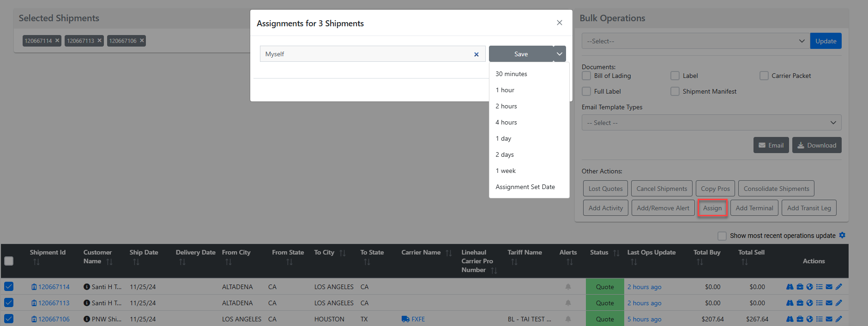
Task: Sort table by Carrier Name column
Action: tap(449, 253)
